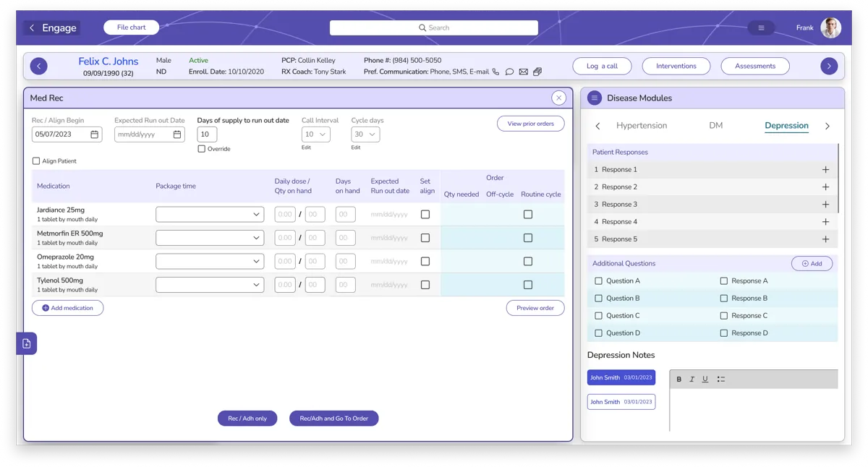Toggle underline in Depression Notes editor
The image size is (868, 467).
coord(705,379)
